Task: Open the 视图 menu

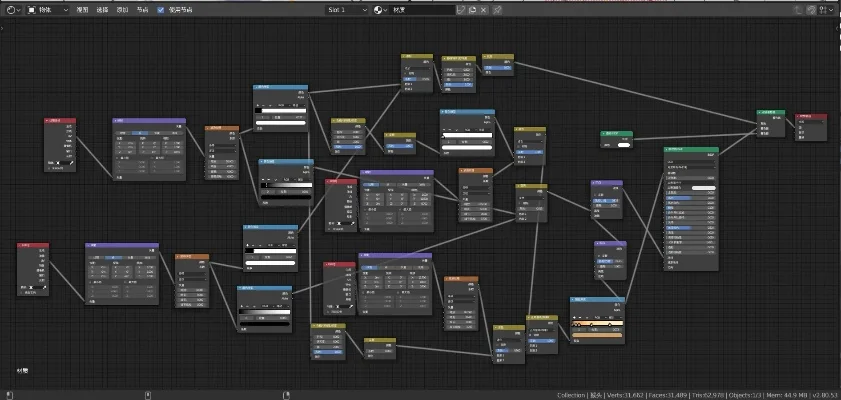Action: click(82, 10)
